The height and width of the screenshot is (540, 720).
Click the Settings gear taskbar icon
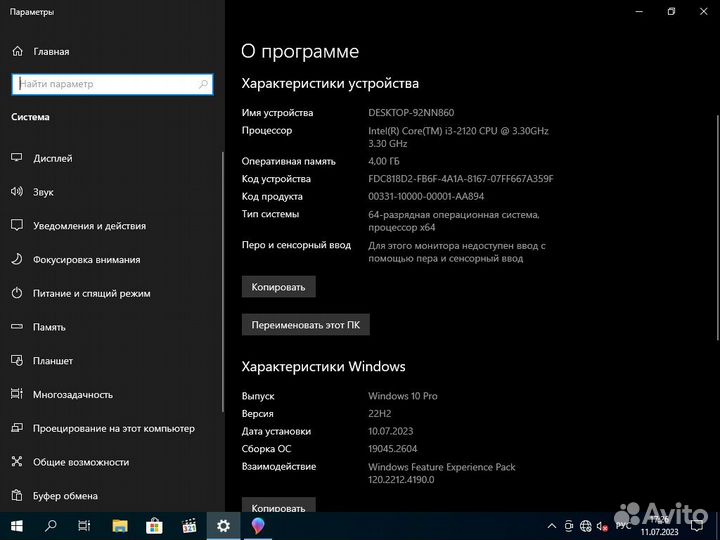(224, 526)
